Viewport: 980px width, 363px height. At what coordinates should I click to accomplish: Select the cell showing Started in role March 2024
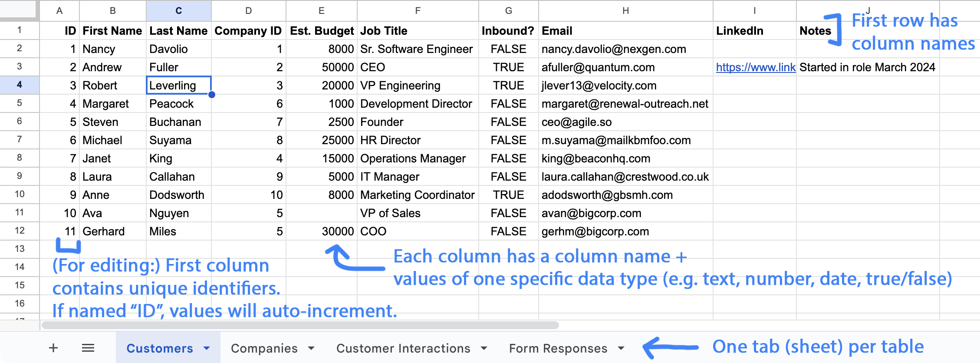[x=868, y=67]
